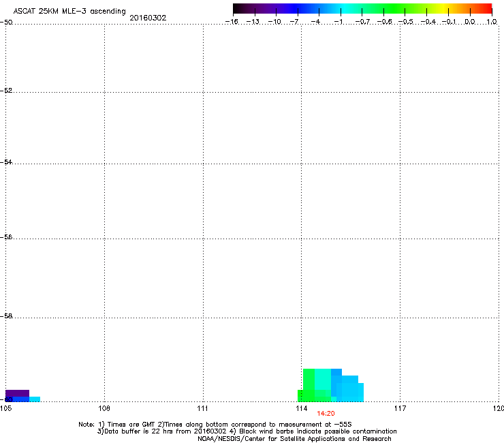Click colorbar label -0.5
The width and height of the screenshot is (504, 443).
tap(406, 22)
